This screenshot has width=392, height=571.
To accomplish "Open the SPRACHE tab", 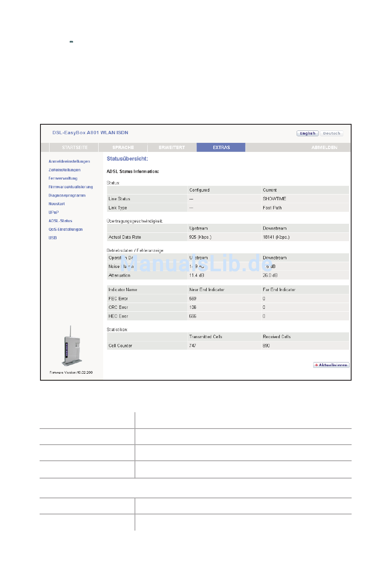I will 123,147.
